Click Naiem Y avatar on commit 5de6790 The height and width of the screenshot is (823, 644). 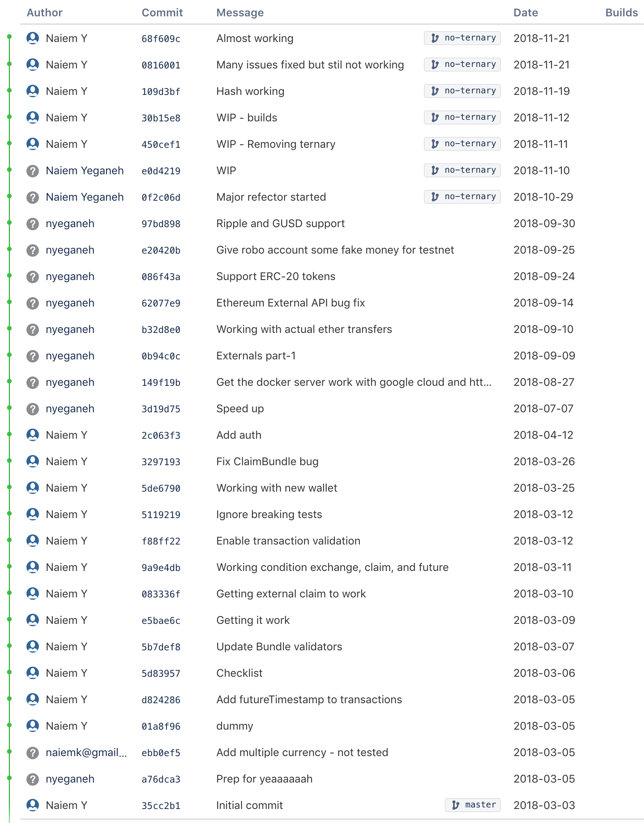33,488
